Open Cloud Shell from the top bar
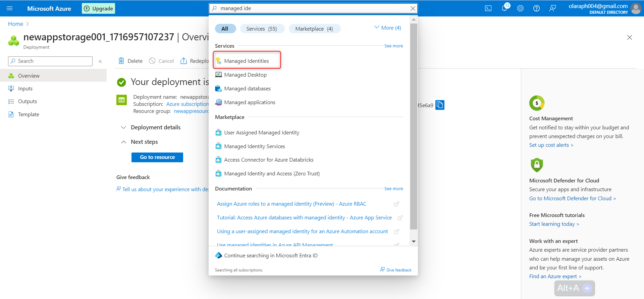 click(x=488, y=8)
